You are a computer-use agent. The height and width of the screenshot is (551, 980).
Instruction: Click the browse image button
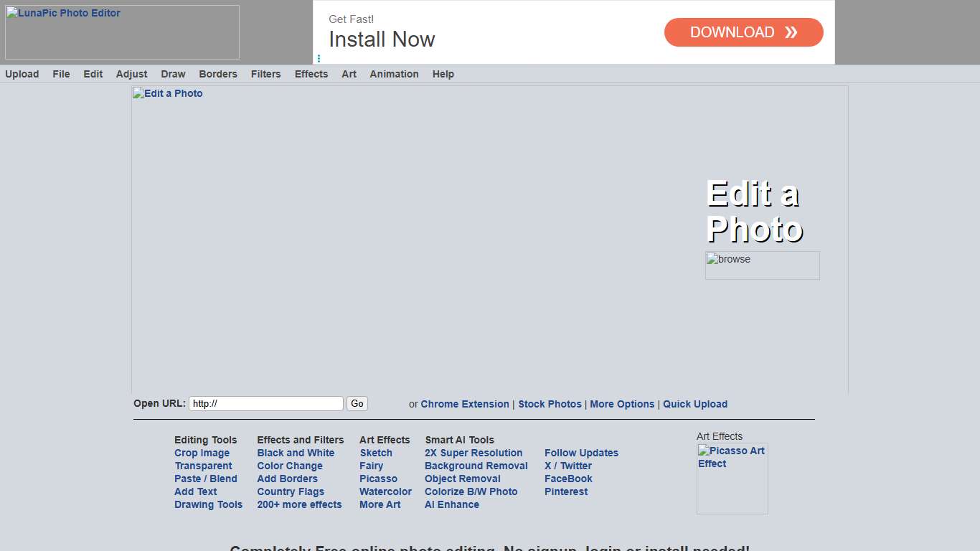pos(762,265)
